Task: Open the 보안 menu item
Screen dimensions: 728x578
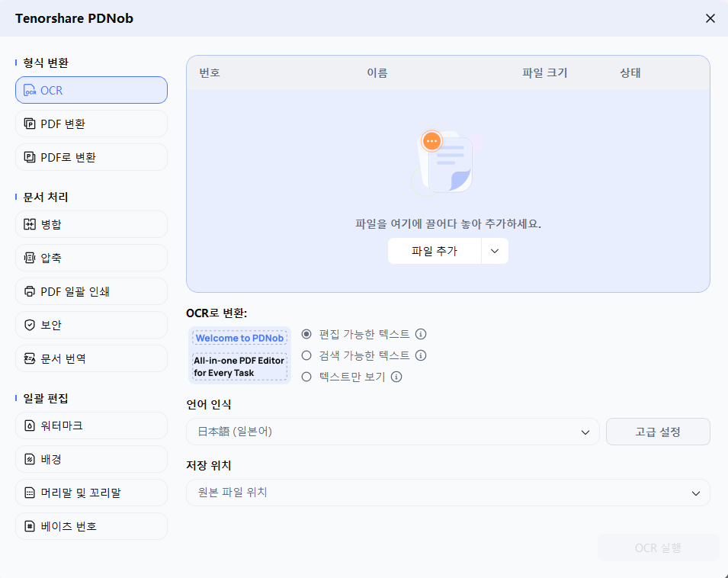Action: pyautogui.click(x=91, y=325)
